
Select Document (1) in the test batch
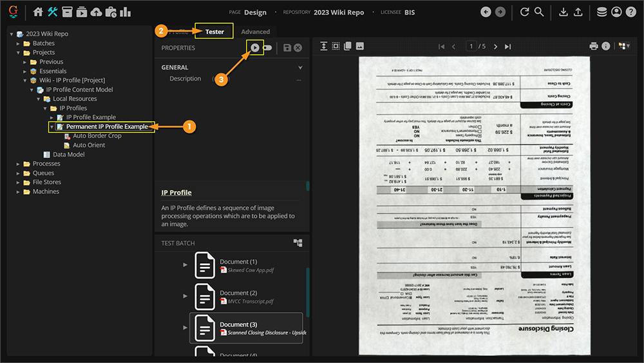click(247, 265)
